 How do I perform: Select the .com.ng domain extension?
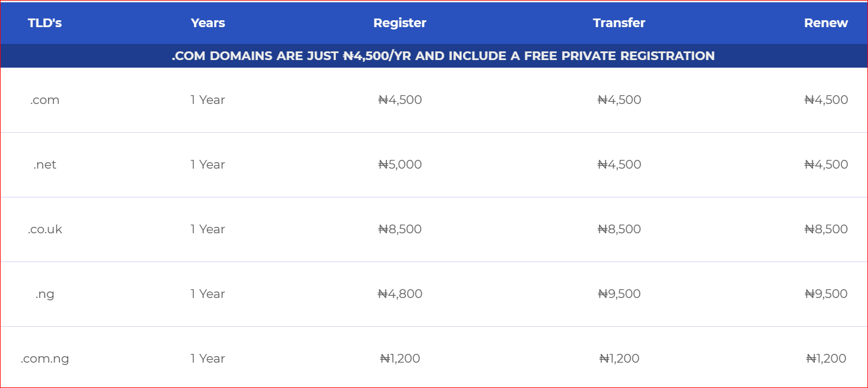44,359
